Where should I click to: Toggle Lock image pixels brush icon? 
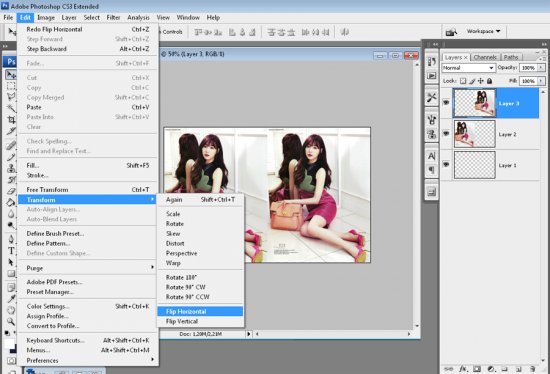472,81
